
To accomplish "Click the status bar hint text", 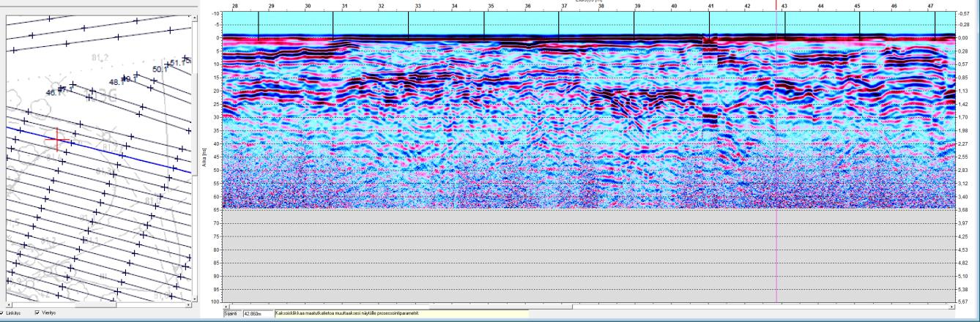I will (348, 313).
